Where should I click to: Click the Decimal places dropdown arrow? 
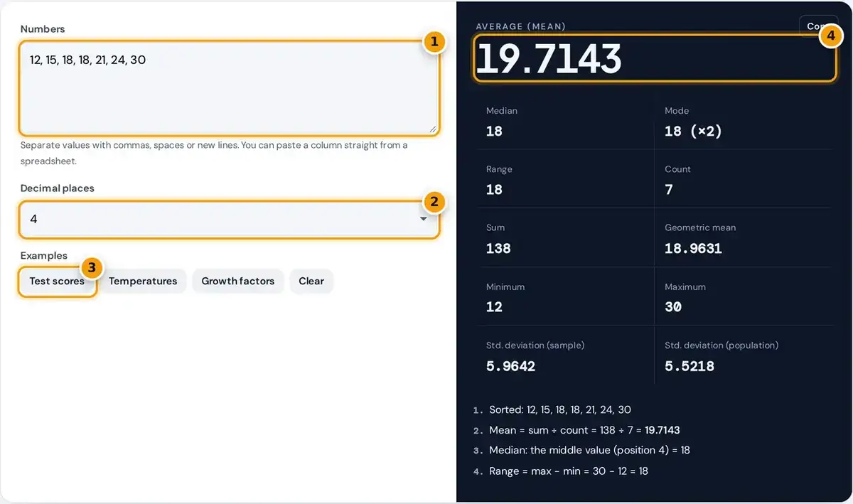click(x=424, y=219)
